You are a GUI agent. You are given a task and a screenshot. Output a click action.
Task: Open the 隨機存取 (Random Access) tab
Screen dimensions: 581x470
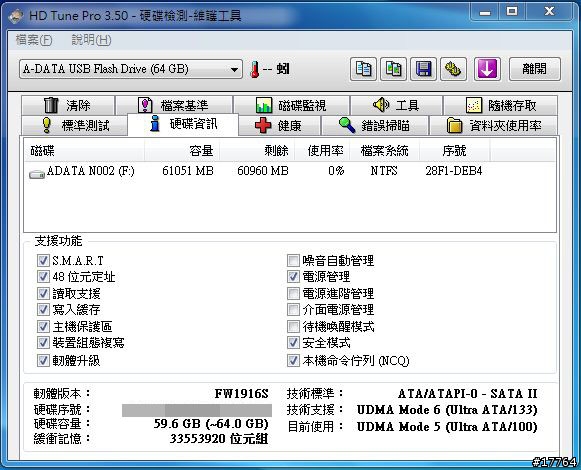pyautogui.click(x=500, y=105)
